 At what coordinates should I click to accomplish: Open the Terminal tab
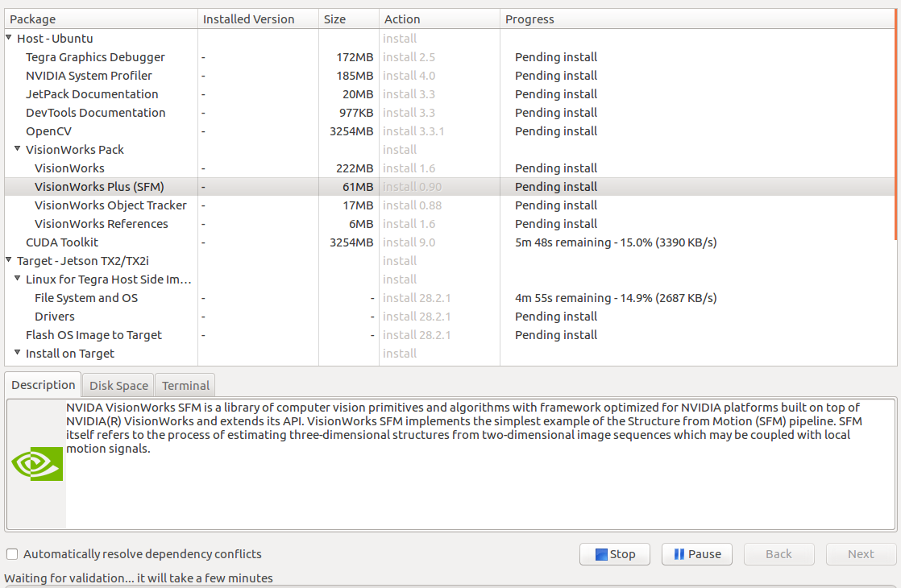tap(185, 385)
